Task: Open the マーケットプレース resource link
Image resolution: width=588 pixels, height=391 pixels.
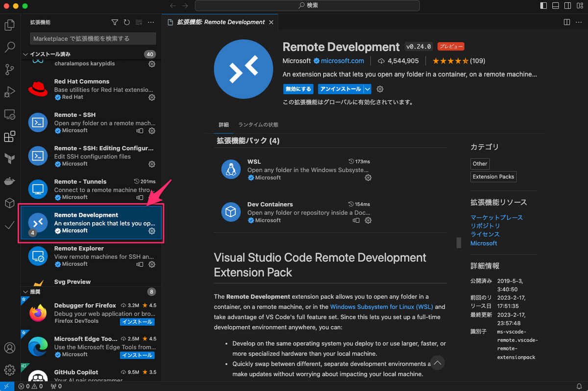Action: [496, 217]
